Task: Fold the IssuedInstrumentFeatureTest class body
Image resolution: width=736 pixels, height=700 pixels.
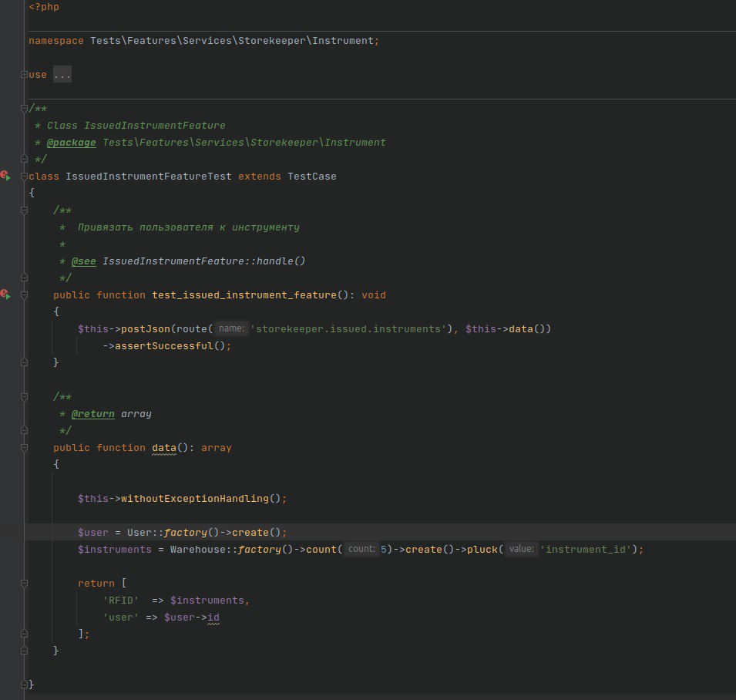Action: (x=25, y=177)
